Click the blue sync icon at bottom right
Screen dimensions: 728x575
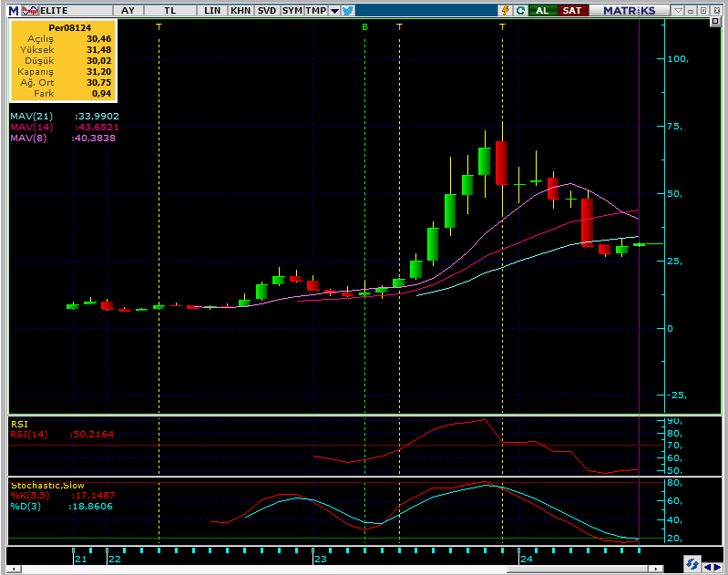point(692,566)
